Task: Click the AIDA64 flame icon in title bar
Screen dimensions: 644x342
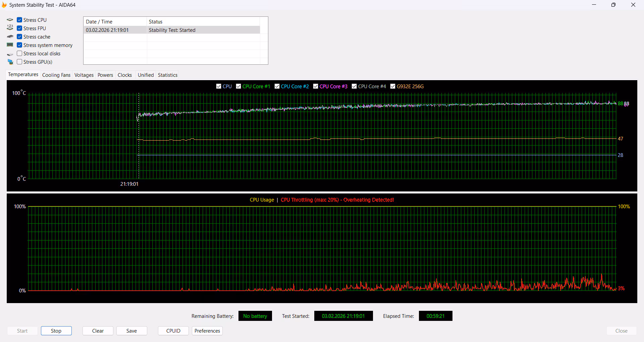Action: (4, 5)
